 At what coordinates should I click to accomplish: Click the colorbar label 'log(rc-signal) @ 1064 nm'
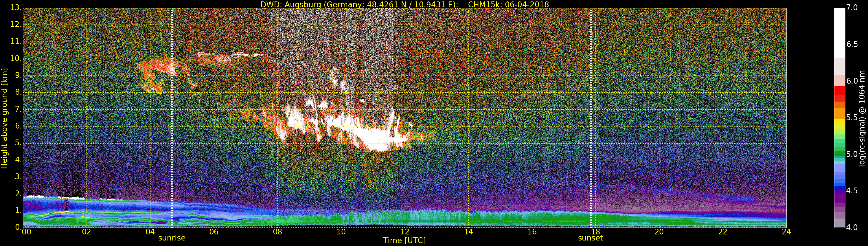[862, 118]
